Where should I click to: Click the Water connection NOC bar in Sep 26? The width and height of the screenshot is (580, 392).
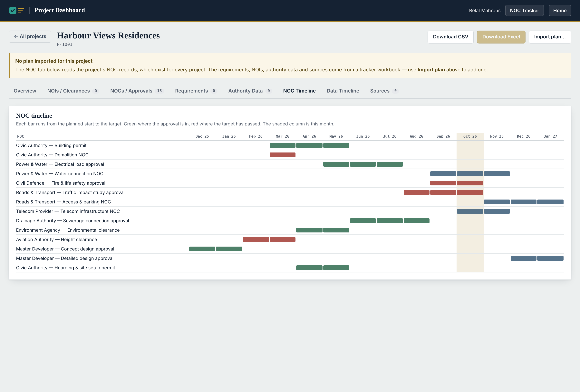coord(443,173)
